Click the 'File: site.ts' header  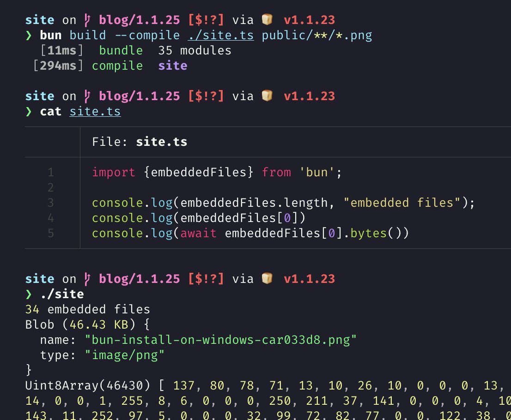tap(140, 142)
